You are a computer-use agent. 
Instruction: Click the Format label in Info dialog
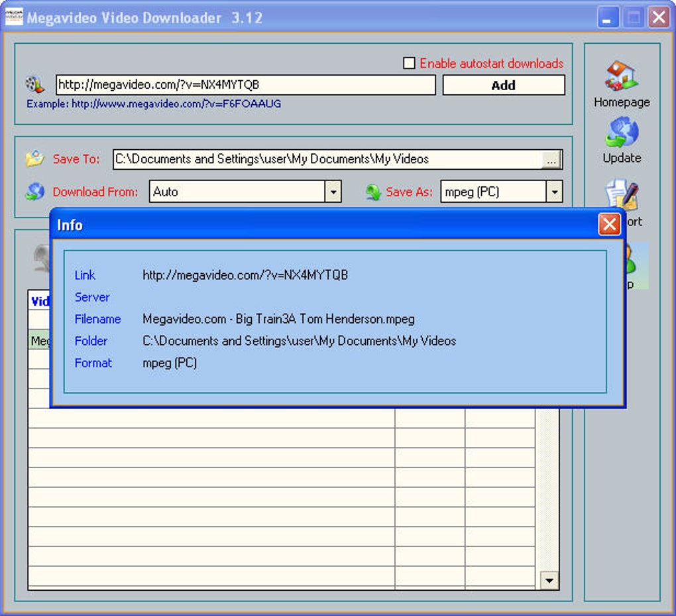(93, 363)
